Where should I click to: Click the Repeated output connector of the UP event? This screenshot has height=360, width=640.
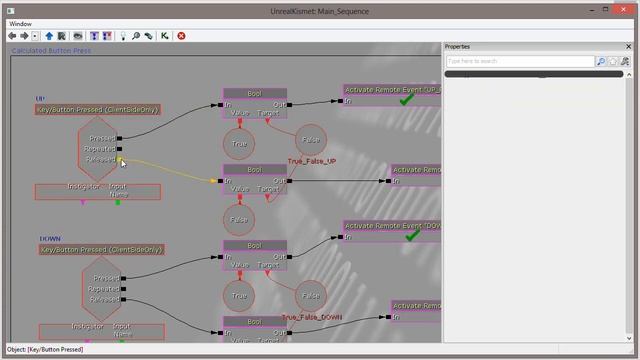(x=119, y=149)
